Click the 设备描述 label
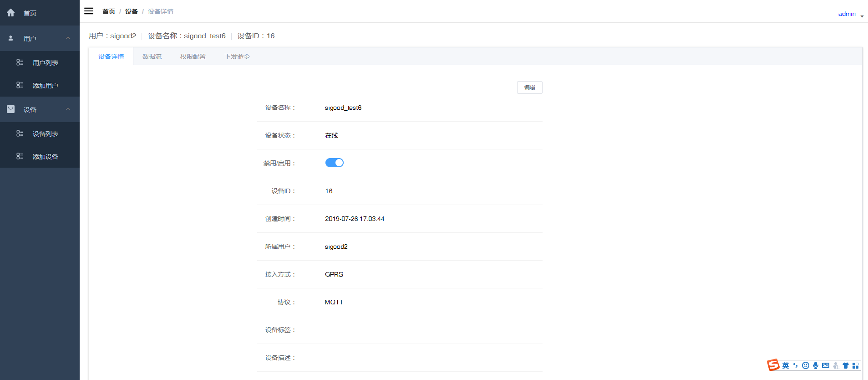Screen dimensions: 868x380 click(x=281, y=358)
